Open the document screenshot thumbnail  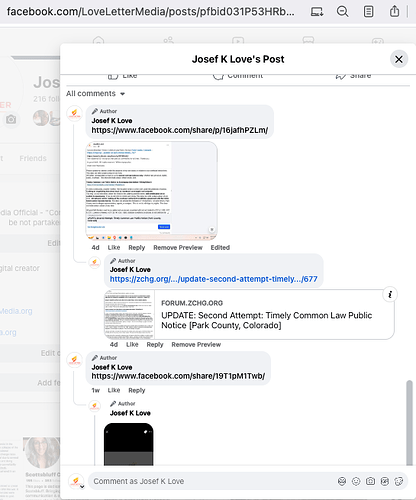152,191
